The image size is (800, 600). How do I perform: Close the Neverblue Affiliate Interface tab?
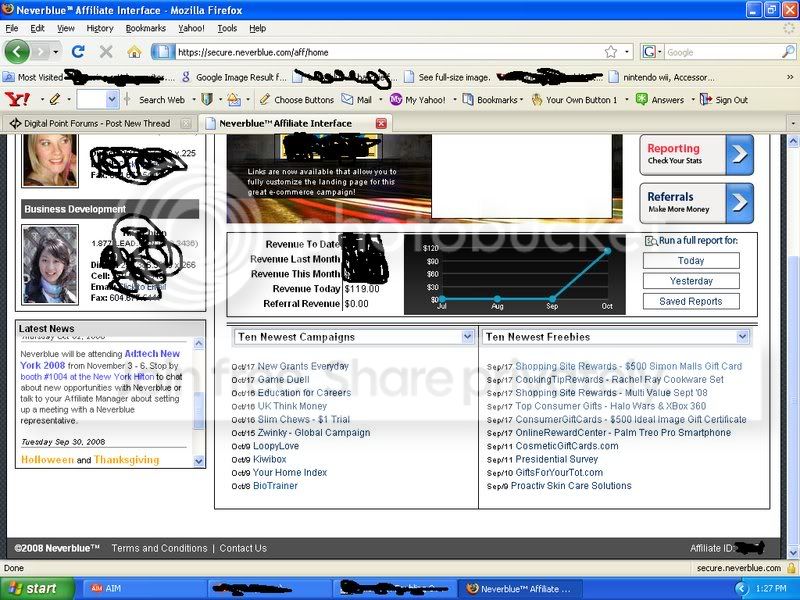point(381,123)
